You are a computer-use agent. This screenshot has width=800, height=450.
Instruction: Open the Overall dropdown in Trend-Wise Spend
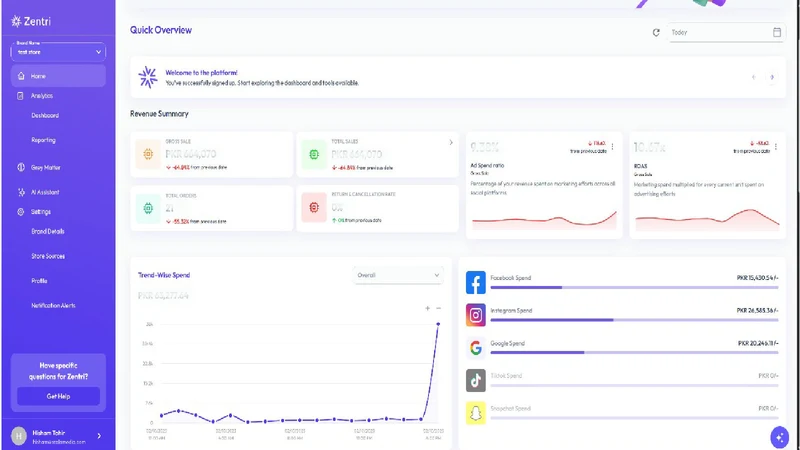click(x=398, y=275)
